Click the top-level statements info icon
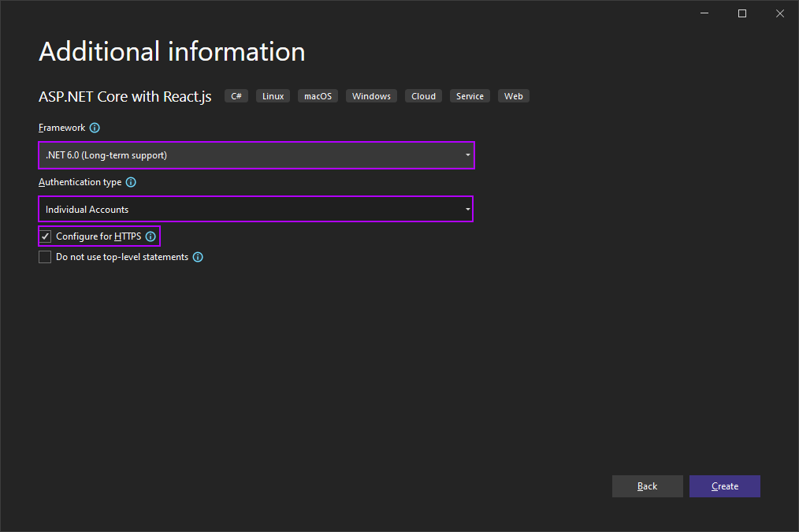This screenshot has width=799, height=532. 198,258
